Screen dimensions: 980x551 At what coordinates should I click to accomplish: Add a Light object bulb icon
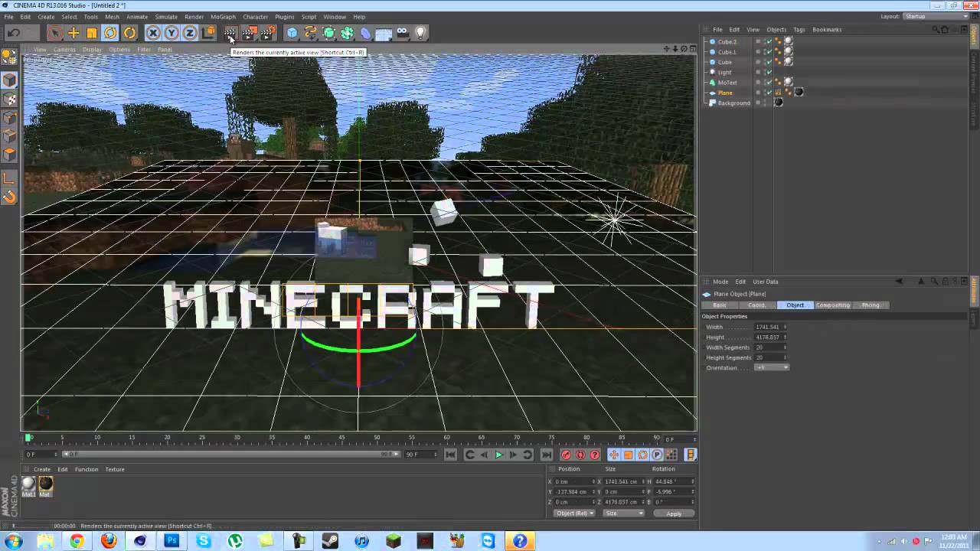click(420, 33)
